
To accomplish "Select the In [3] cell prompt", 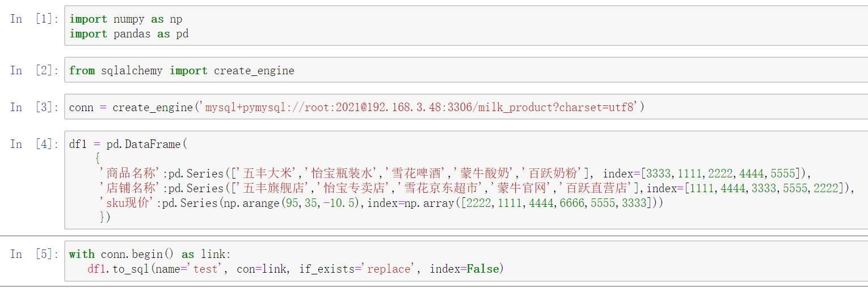I will [34, 107].
